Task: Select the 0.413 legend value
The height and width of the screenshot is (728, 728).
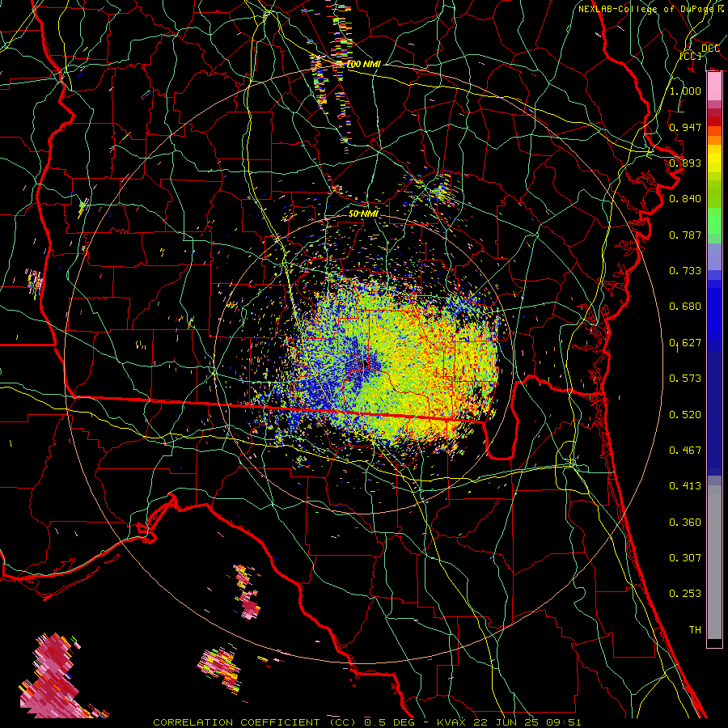Action: 685,486
